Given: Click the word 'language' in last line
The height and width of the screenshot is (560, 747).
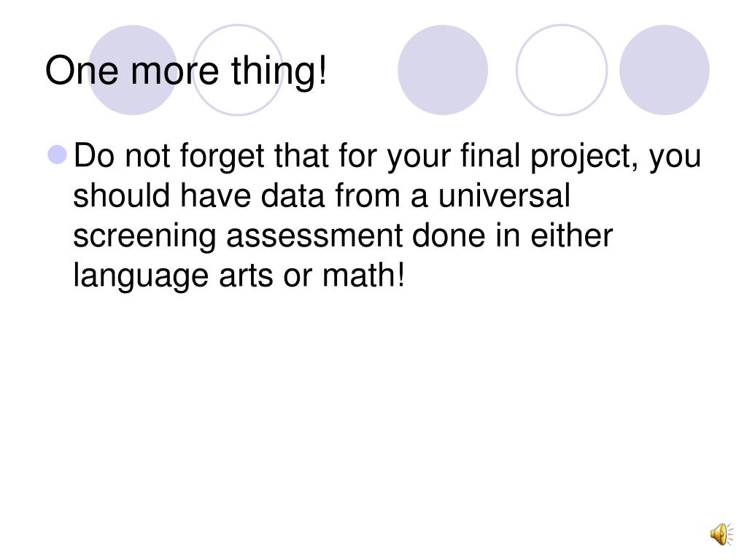Looking at the screenshot, I should point(141,278).
